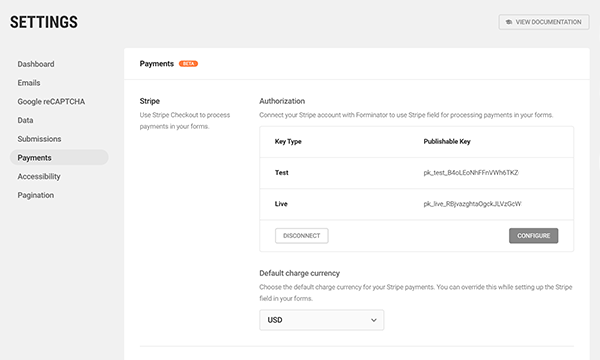Click the Live key type cell
The width and height of the screenshot is (600, 360).
coord(281,204)
